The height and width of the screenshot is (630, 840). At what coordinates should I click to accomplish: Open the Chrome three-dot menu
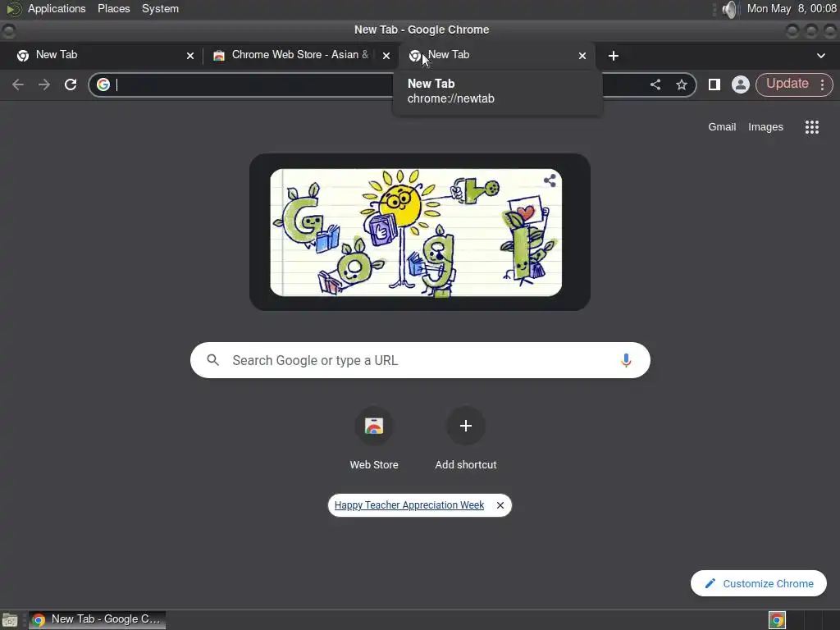(x=822, y=84)
